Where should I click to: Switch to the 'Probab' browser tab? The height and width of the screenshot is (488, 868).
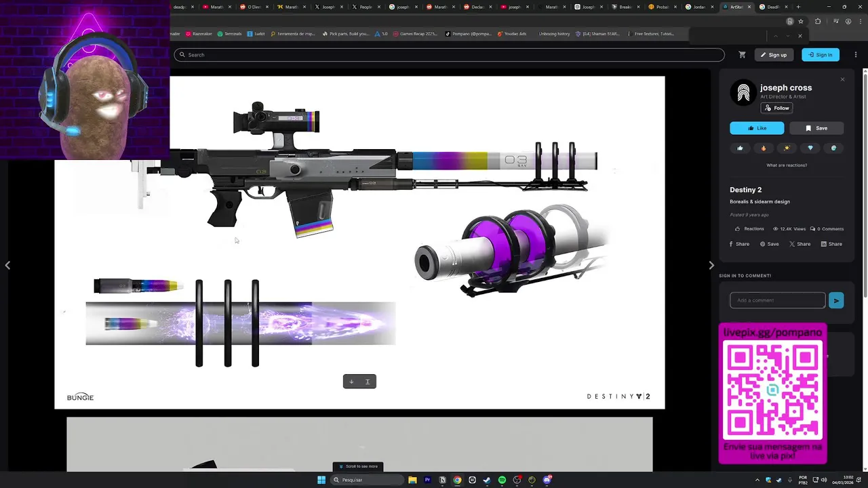pyautogui.click(x=664, y=7)
